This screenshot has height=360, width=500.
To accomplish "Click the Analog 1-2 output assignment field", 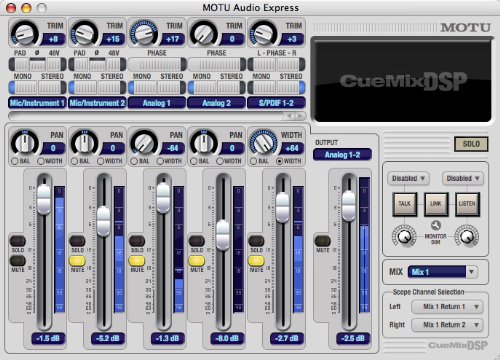I will tap(342, 155).
